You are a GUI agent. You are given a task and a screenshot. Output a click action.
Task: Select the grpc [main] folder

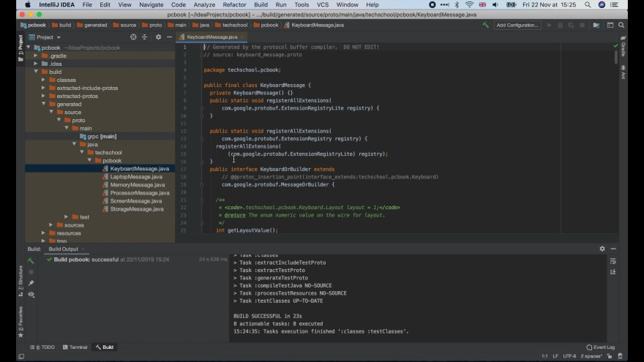tap(102, 136)
